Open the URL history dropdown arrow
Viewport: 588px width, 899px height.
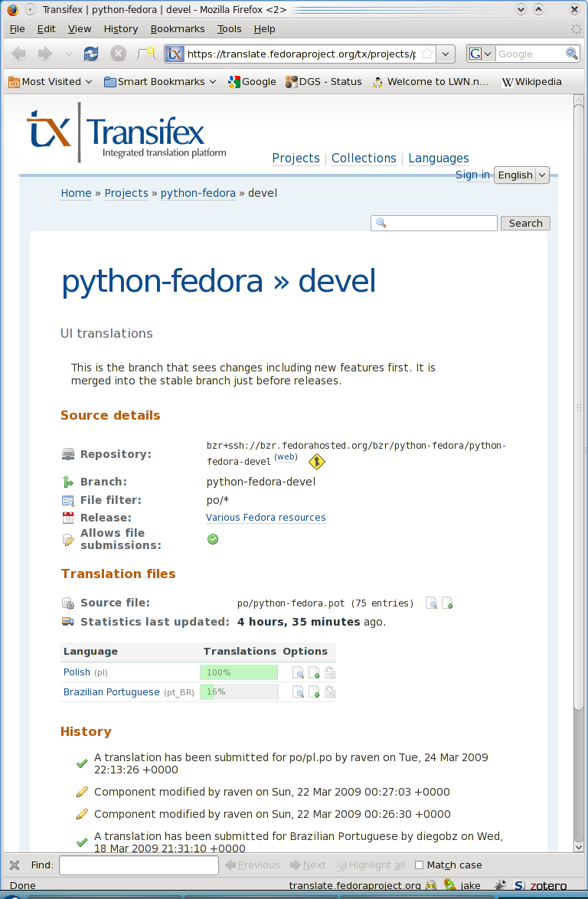pyautogui.click(x=447, y=54)
